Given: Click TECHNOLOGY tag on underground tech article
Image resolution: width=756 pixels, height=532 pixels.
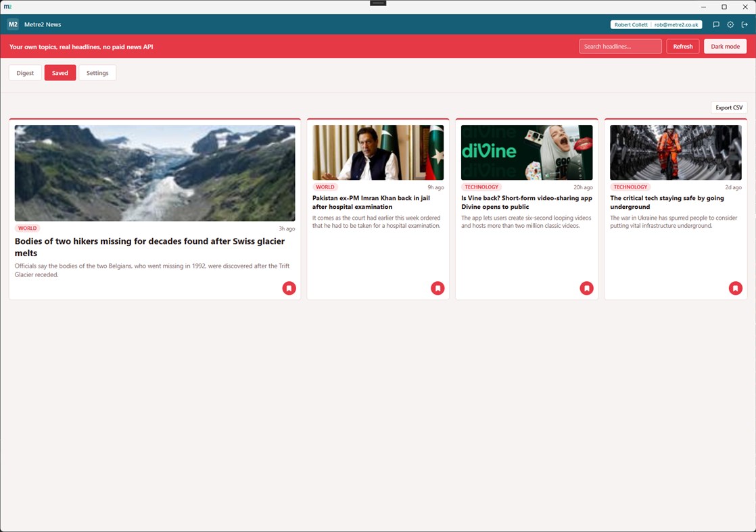Looking at the screenshot, I should tap(631, 187).
